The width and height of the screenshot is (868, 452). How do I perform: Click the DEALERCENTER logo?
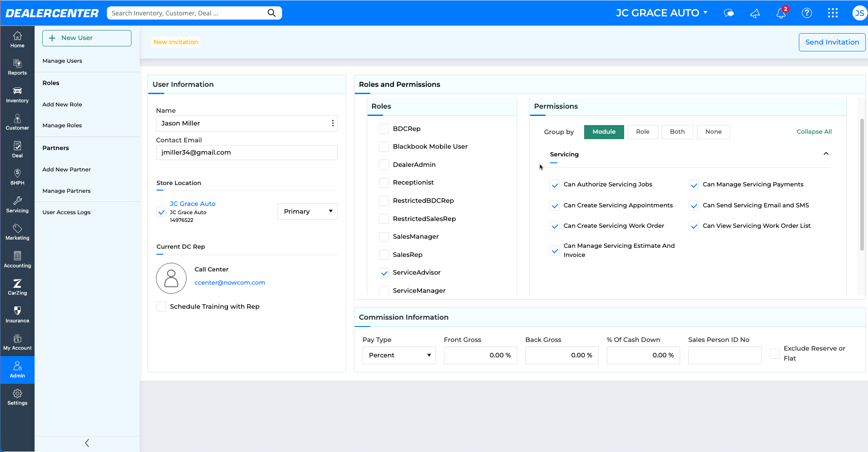point(52,13)
